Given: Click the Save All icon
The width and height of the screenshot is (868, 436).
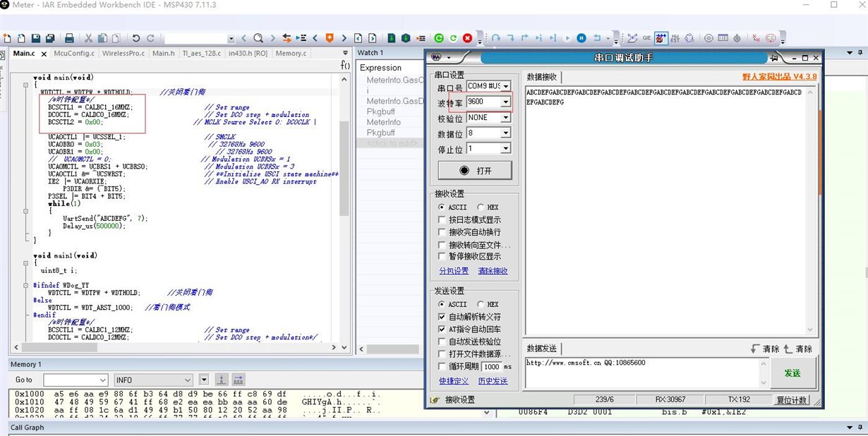Looking at the screenshot, I should tap(50, 38).
